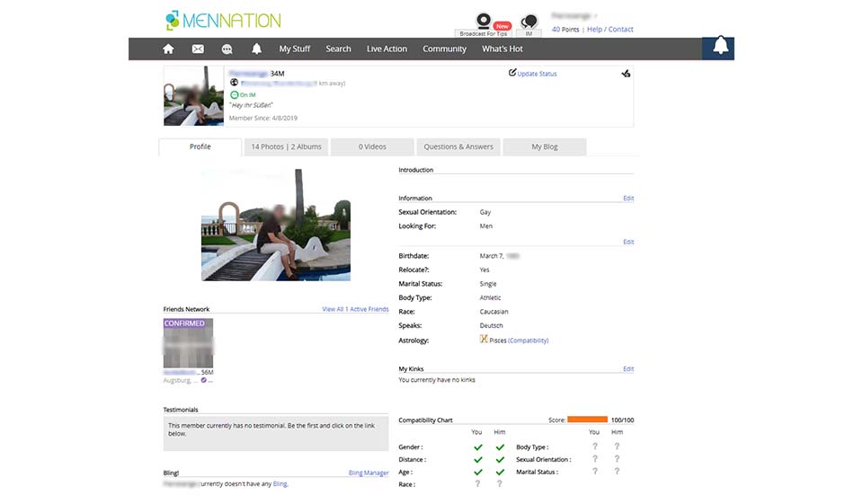
Task: Open the chat bubble icon in navbar
Action: (227, 49)
